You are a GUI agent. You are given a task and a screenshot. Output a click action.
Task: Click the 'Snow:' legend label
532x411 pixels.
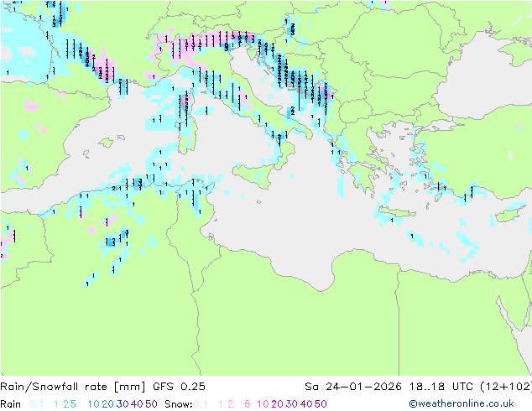pos(179,404)
